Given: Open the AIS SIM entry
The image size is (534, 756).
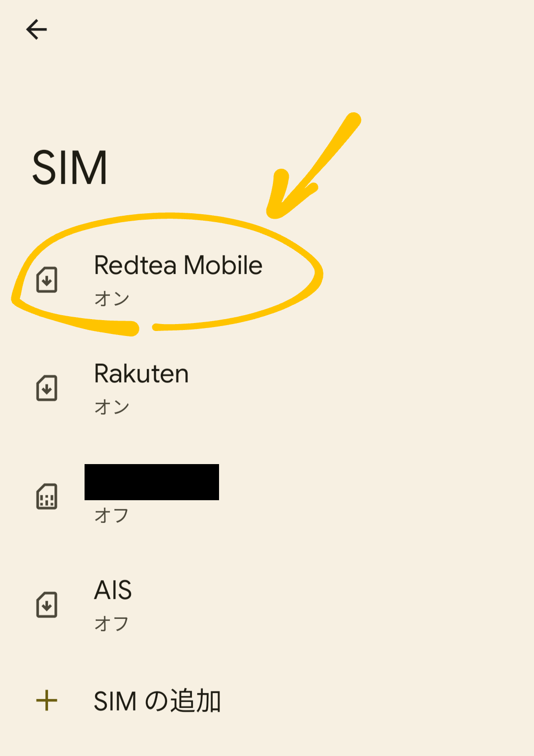Looking at the screenshot, I should point(267,605).
